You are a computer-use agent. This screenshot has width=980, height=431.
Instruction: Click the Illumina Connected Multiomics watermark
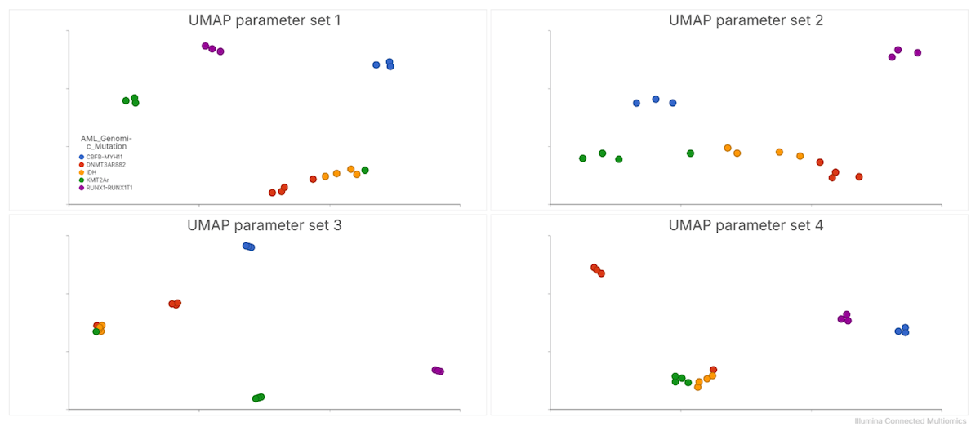point(910,421)
